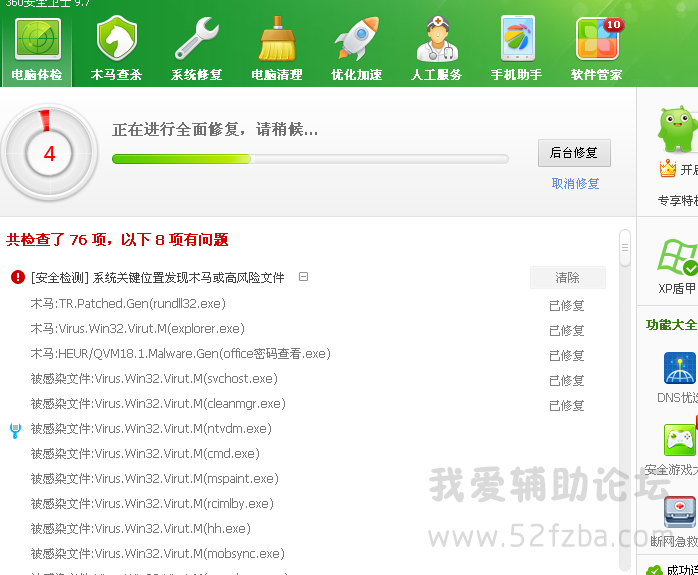This screenshot has width=698, height=575.
Task: Click the 安全检测 category heading text
Action: coord(158,278)
